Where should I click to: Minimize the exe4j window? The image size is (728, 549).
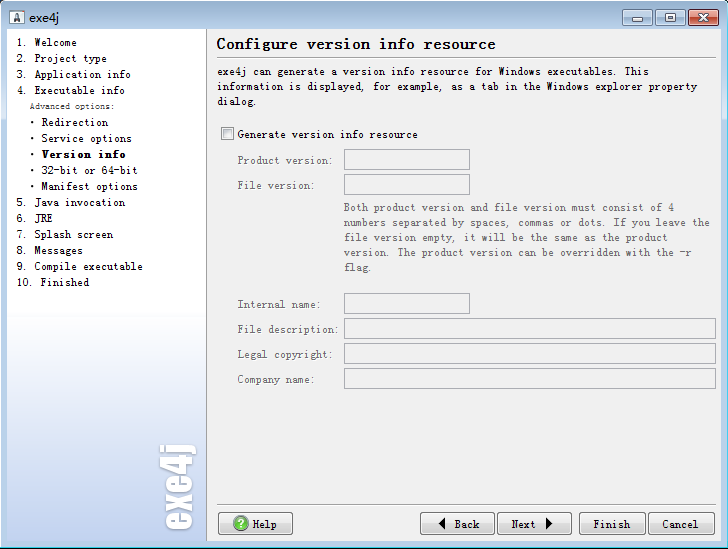coord(637,18)
